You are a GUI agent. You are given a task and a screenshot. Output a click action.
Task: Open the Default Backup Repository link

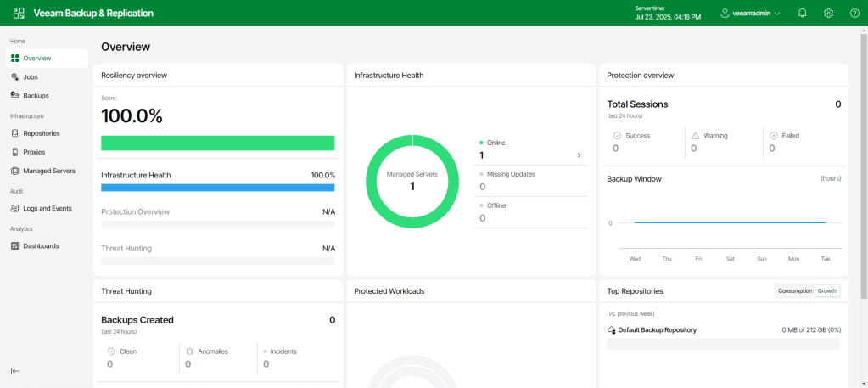657,329
